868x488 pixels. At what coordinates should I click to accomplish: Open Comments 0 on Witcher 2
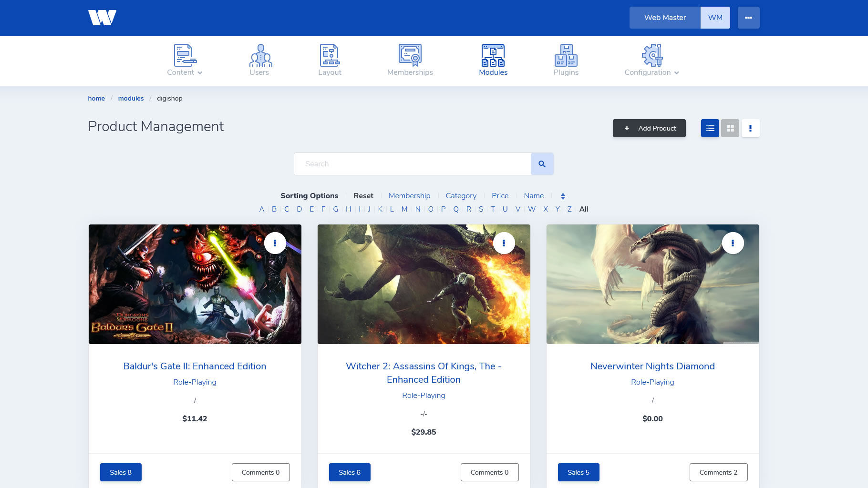tap(490, 472)
